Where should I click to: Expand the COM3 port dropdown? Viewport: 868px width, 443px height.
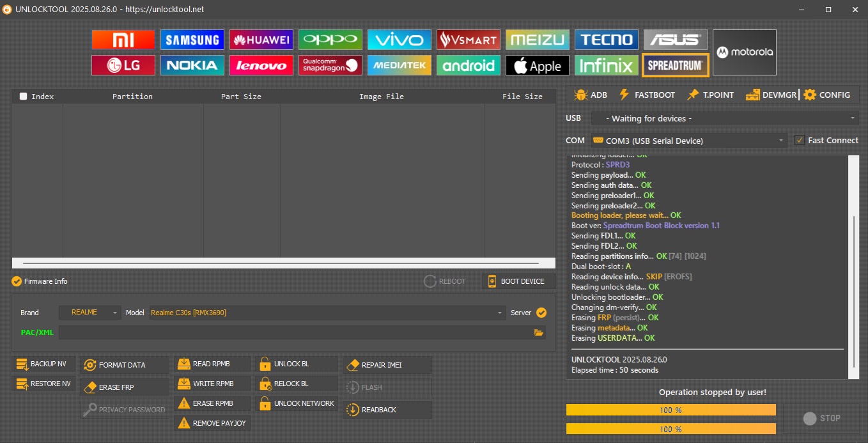688,141
